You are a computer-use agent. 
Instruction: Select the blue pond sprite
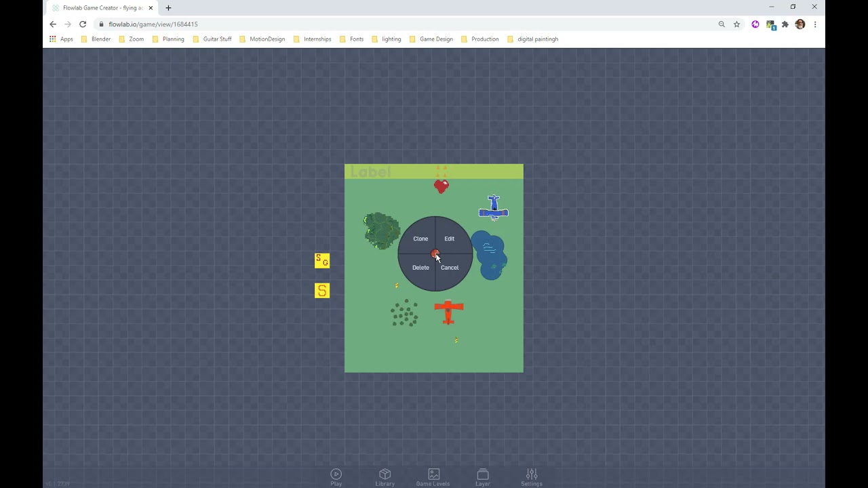click(489, 255)
